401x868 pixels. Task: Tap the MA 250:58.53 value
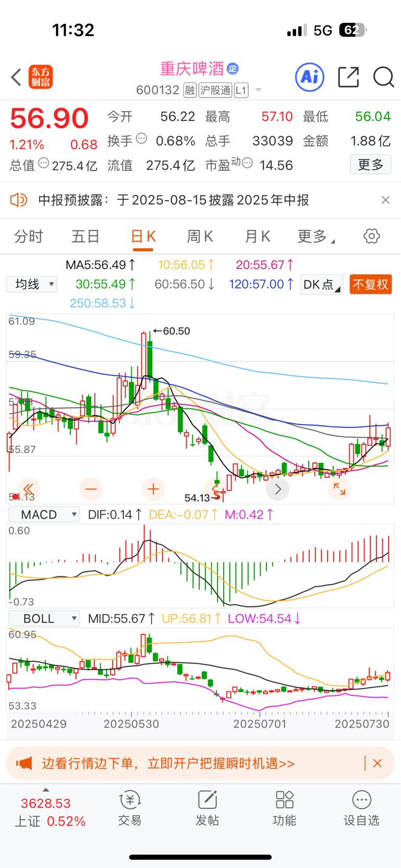[103, 303]
